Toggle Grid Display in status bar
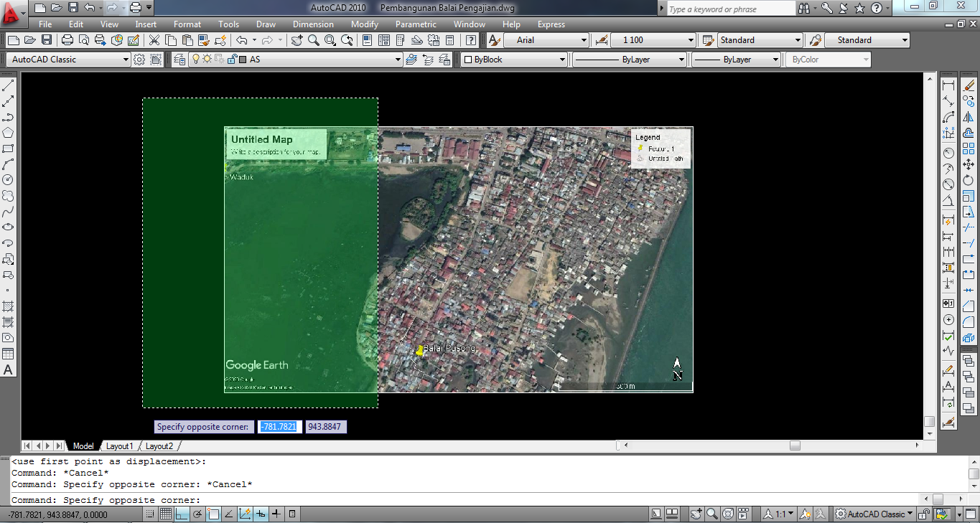 (166, 514)
